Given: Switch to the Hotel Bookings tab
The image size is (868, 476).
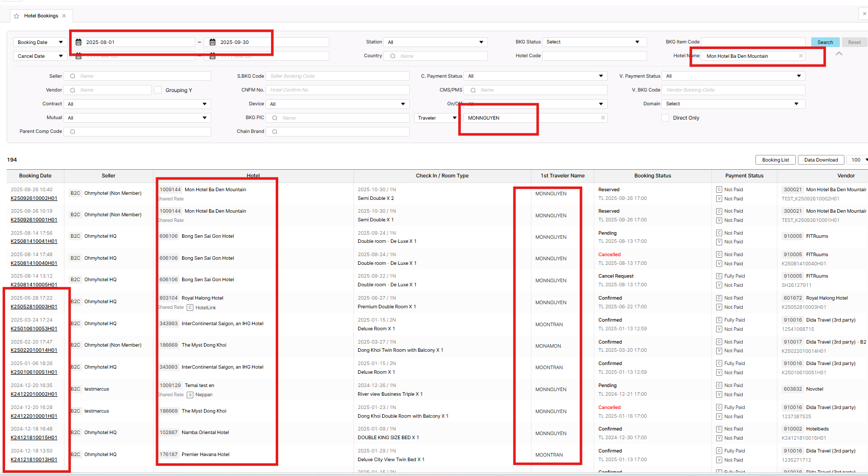Looking at the screenshot, I should coord(41,16).
